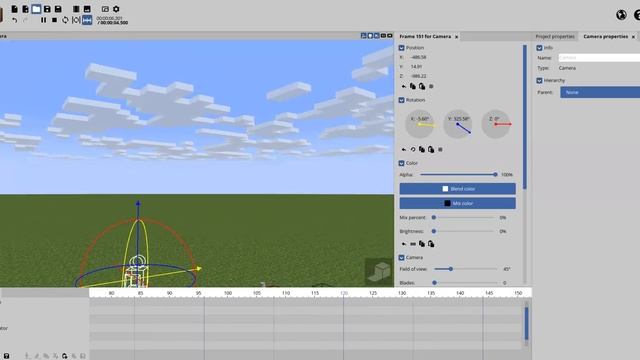Image resolution: width=640 pixels, height=360 pixels.
Task: Toggle loop playback with the circular arrows icon
Action: (65, 20)
